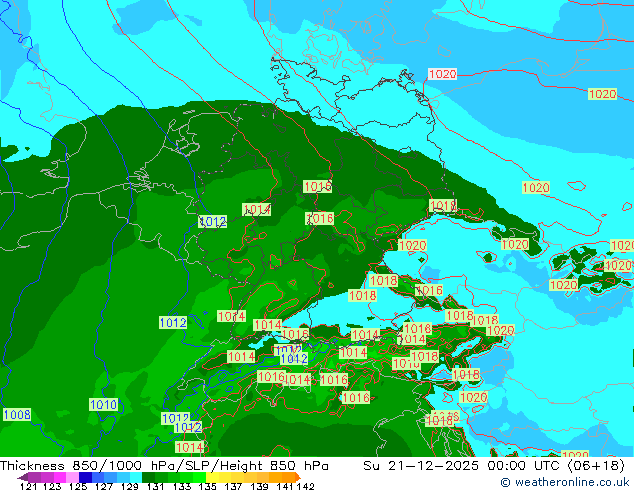Screen dimensions: 634x490
Task: Click the legend value 127
Action: tap(104, 486)
